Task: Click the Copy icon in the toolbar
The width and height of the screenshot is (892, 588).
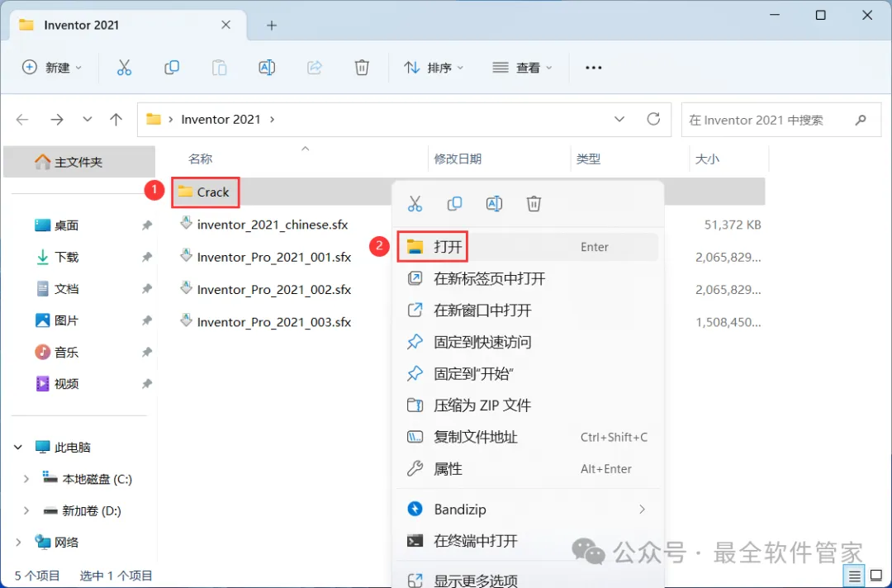Action: (171, 68)
